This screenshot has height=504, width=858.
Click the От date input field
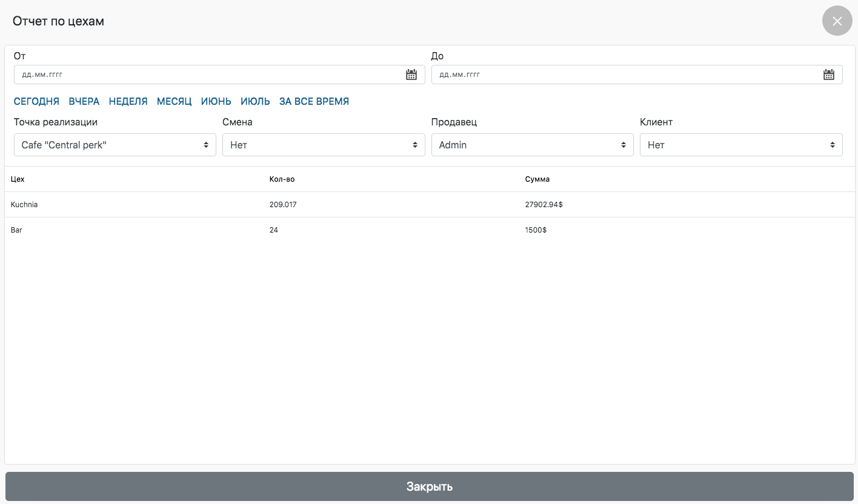pos(206,75)
